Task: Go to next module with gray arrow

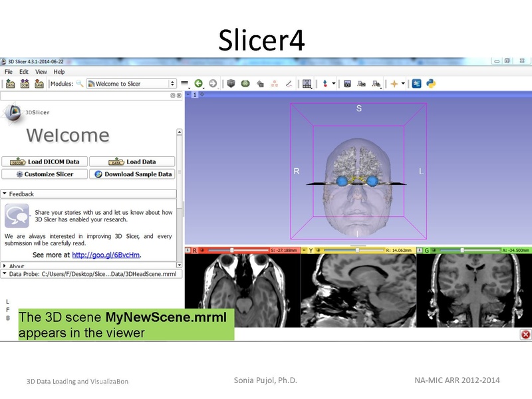Action: click(213, 84)
